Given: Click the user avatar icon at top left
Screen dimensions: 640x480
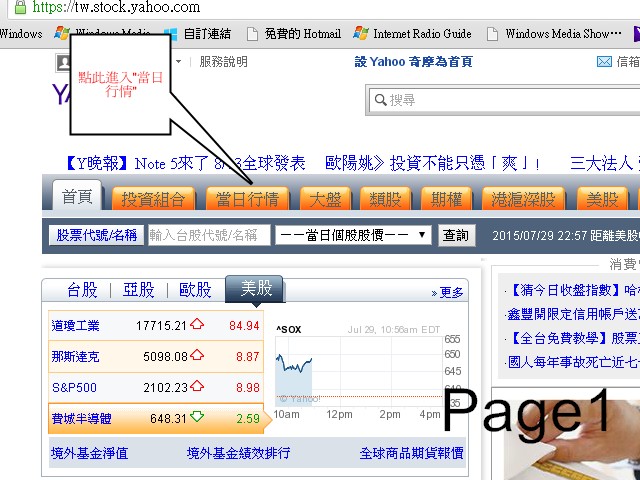Looking at the screenshot, I should (63, 62).
